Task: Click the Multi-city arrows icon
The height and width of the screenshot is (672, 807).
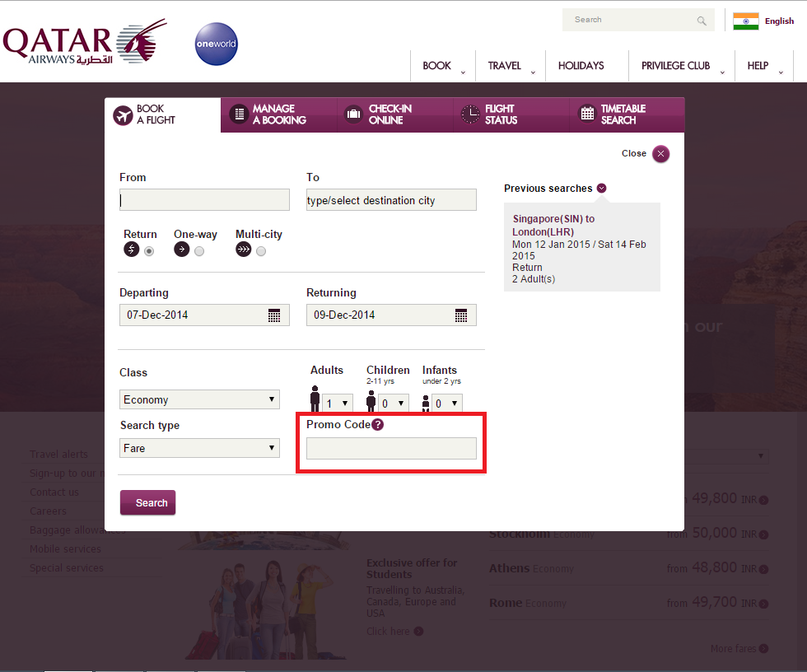Action: point(244,250)
